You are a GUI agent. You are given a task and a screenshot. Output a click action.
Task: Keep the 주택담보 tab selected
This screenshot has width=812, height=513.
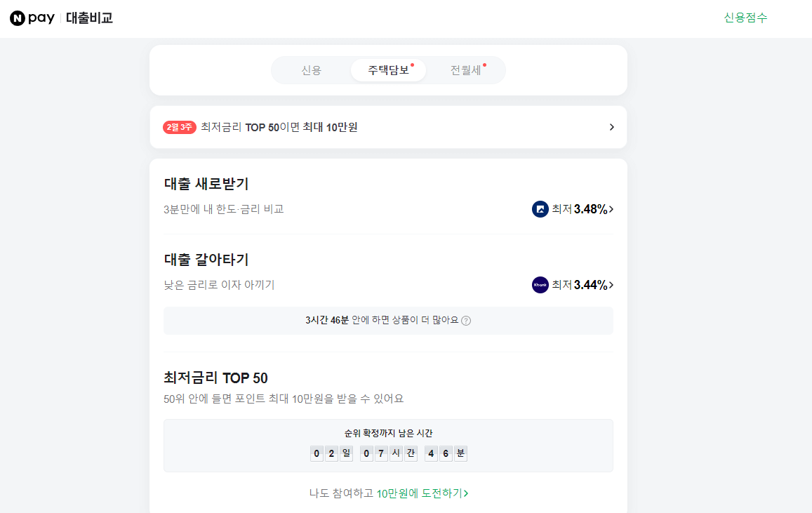tap(387, 70)
